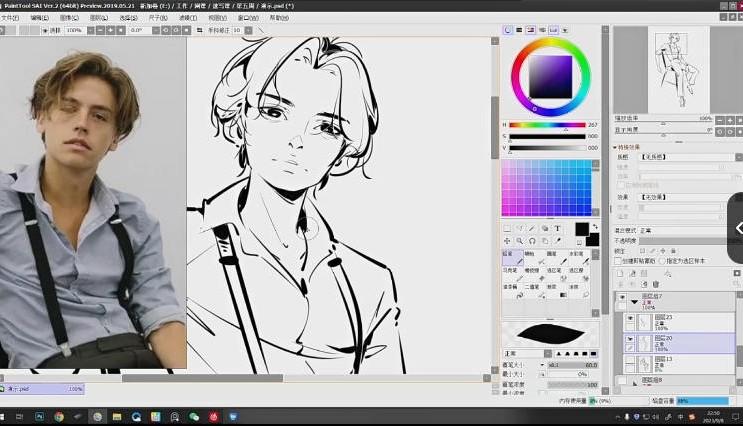Open Photoshop from the Windows taskbar
The width and height of the screenshot is (743, 426).
[x=39, y=415]
